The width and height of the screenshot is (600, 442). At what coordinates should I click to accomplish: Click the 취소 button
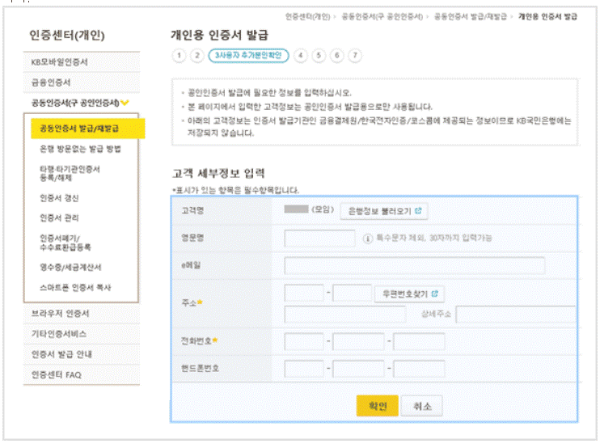(x=422, y=406)
